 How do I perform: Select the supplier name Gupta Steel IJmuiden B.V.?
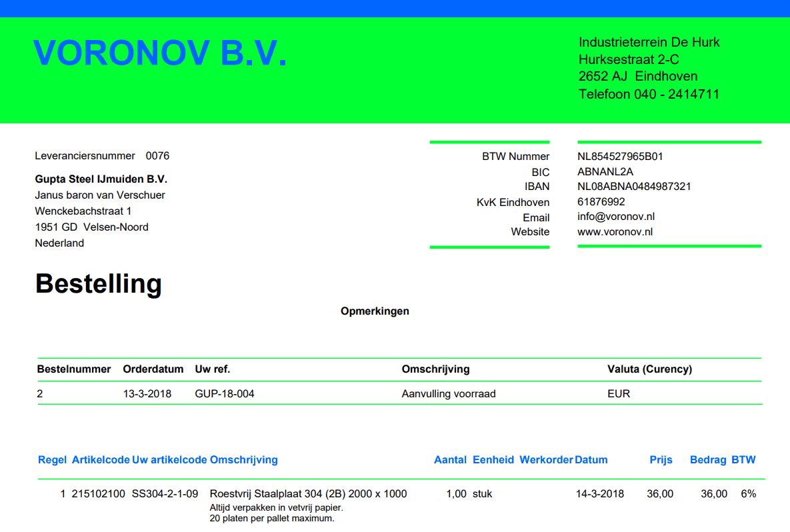(101, 179)
